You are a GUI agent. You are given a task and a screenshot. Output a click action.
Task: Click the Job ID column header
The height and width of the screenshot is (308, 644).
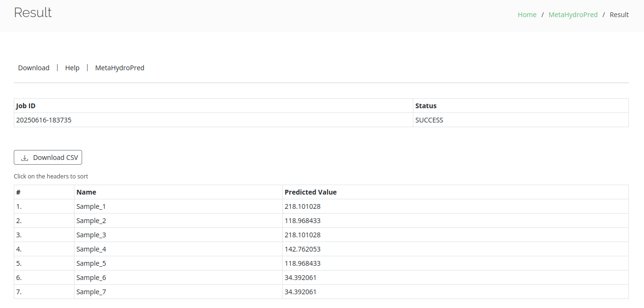click(x=26, y=106)
